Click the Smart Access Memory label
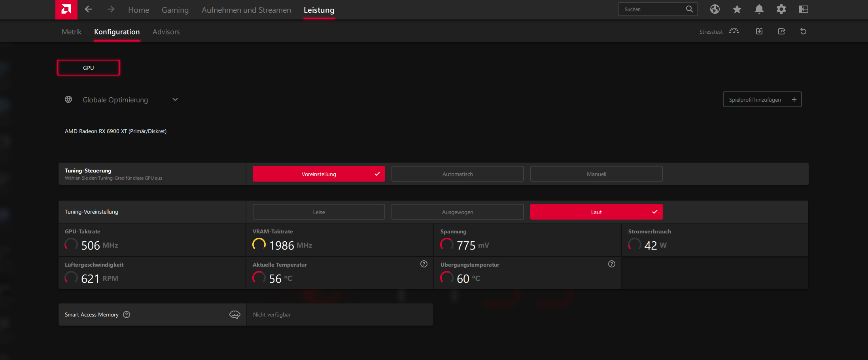 92,315
